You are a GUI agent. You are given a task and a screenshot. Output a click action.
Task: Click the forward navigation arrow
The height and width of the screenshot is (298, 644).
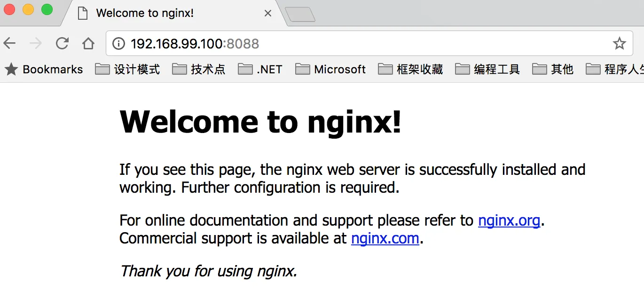(x=36, y=44)
